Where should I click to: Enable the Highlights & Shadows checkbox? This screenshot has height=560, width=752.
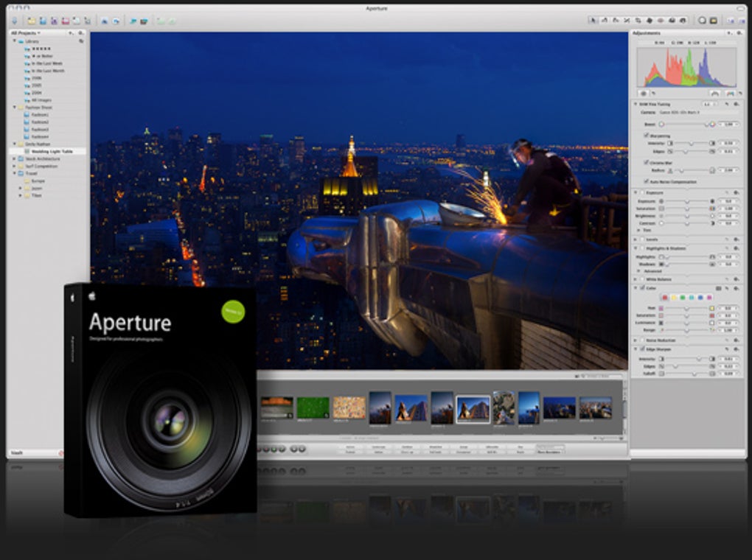pyautogui.click(x=642, y=248)
